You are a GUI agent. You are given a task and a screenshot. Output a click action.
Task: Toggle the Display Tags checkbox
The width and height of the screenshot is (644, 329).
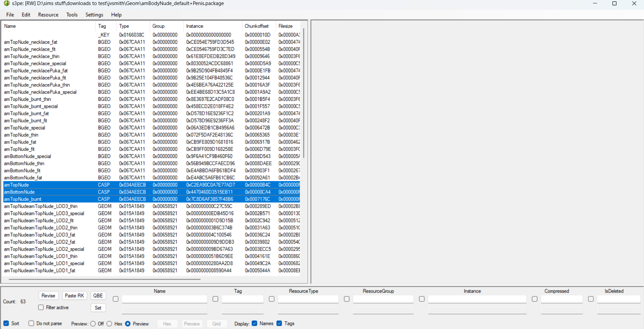click(279, 323)
